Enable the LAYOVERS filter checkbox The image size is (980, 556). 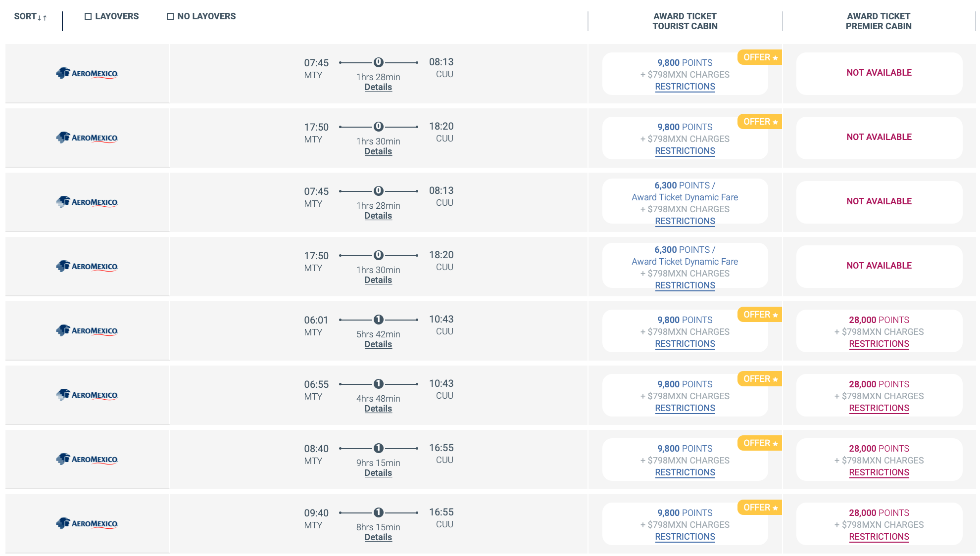pos(88,16)
